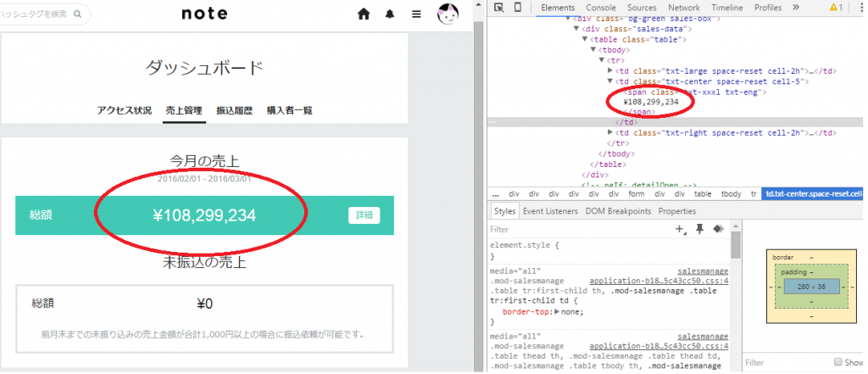Add new style rule plus icon
The height and width of the screenshot is (374, 868).
coord(679,229)
